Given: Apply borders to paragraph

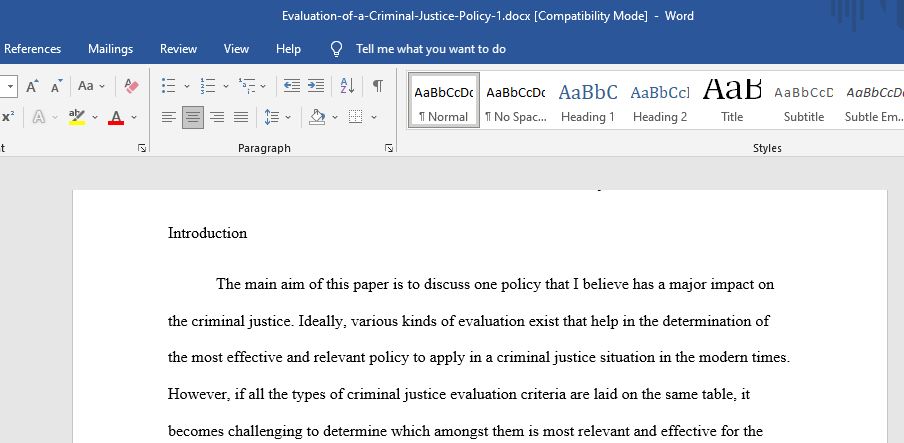Looking at the screenshot, I should click(x=356, y=118).
